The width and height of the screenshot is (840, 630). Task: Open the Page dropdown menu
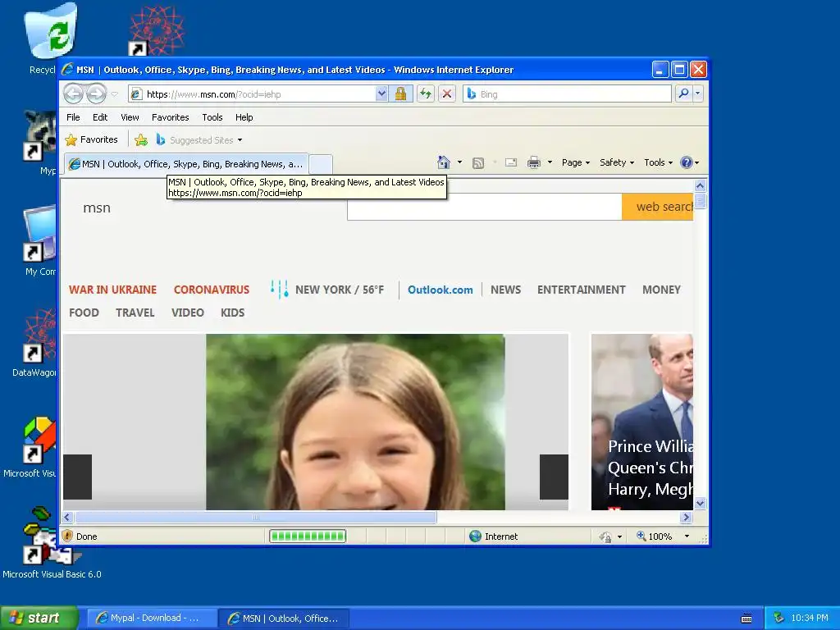pyautogui.click(x=575, y=162)
